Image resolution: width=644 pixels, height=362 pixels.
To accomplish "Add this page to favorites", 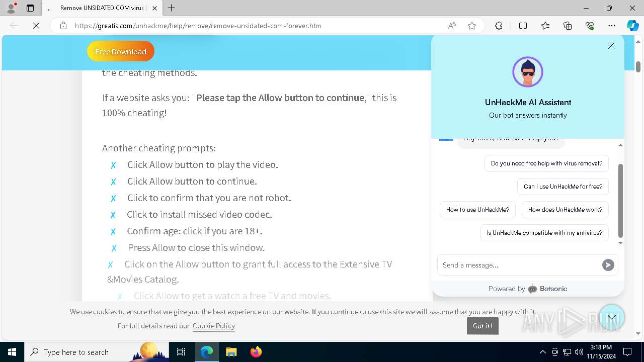I will click(x=472, y=26).
